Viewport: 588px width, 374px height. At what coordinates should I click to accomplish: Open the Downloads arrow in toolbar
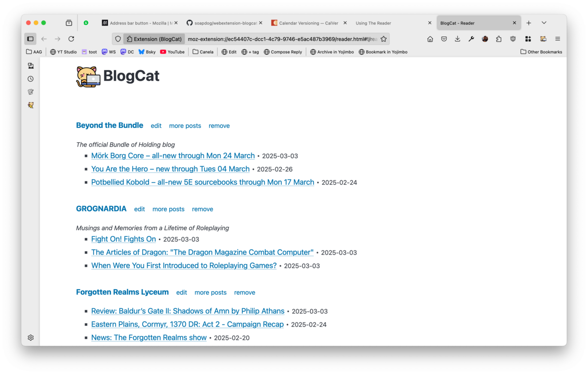[x=457, y=39]
